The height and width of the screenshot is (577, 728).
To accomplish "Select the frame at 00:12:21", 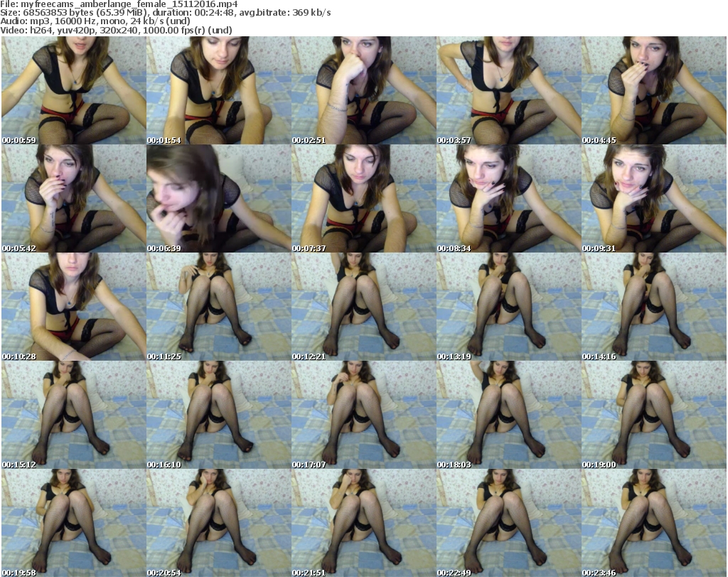I will (363, 307).
